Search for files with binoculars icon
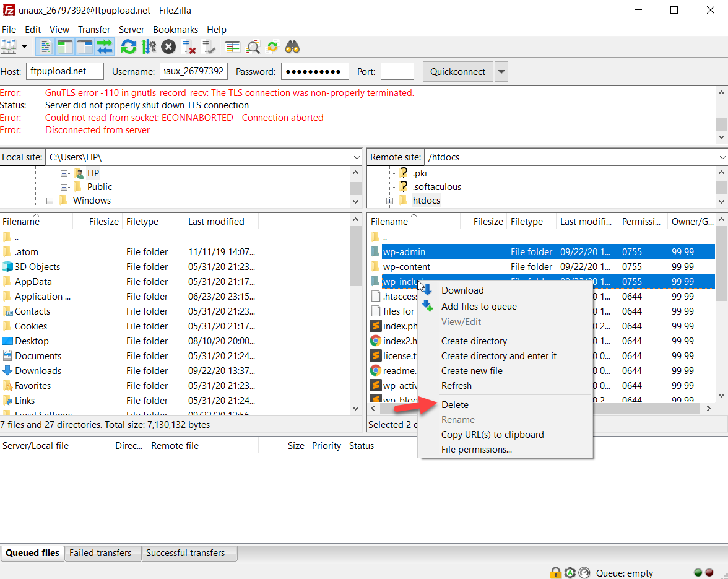This screenshot has width=728, height=579. 292,47
